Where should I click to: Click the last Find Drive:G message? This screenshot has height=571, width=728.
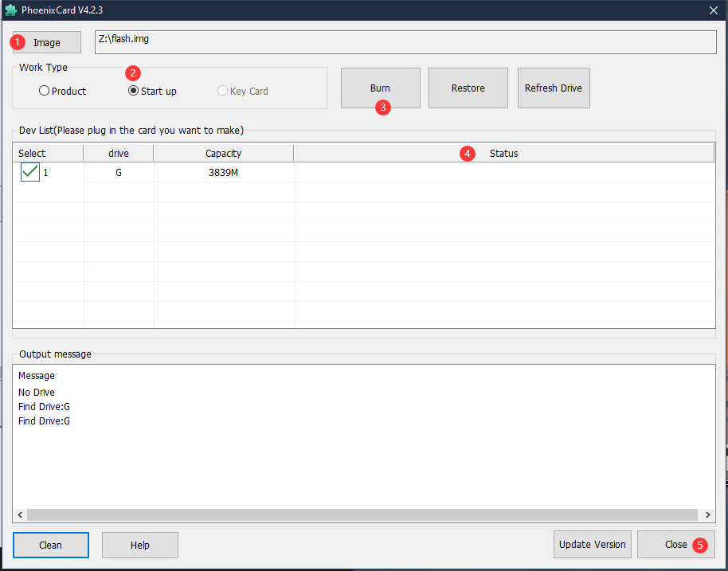(x=44, y=421)
